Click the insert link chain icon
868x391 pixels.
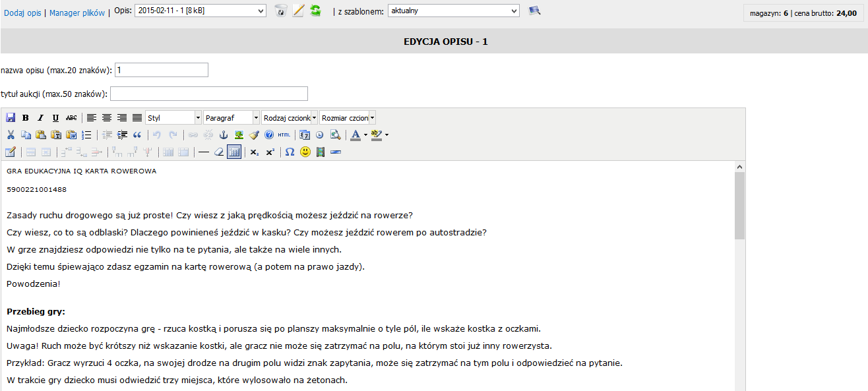(x=193, y=135)
